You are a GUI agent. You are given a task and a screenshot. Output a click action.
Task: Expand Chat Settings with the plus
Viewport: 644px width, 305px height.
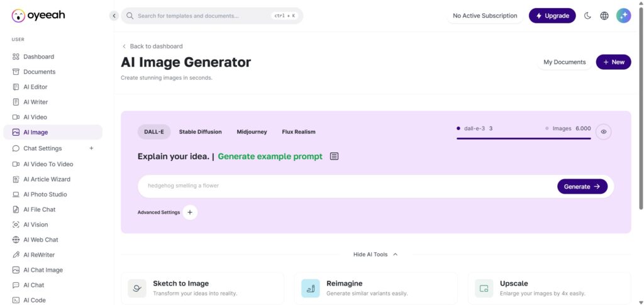point(92,148)
